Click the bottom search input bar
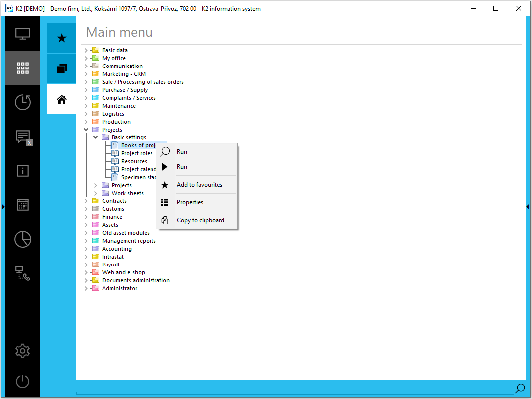532x399 pixels. (x=295, y=388)
